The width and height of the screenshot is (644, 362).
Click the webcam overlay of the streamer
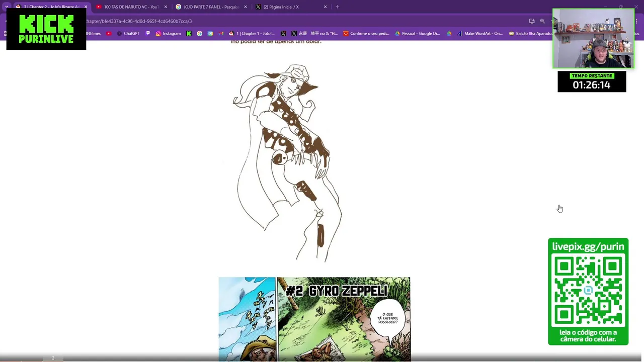point(593,39)
